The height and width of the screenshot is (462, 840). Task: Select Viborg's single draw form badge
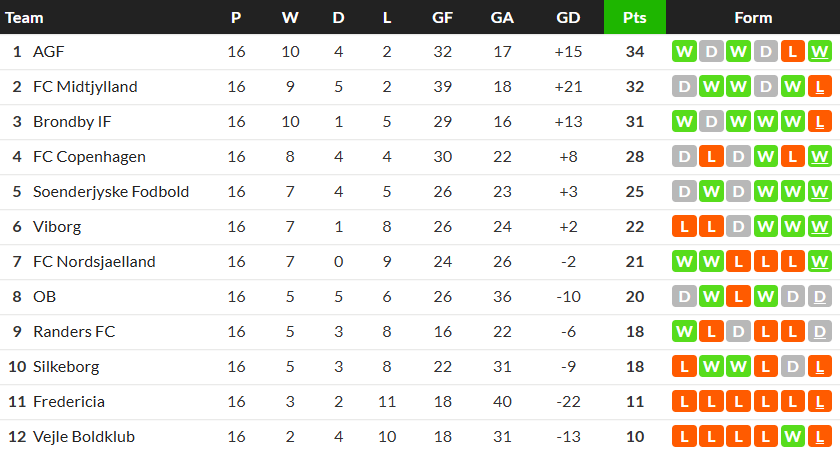pos(738,227)
